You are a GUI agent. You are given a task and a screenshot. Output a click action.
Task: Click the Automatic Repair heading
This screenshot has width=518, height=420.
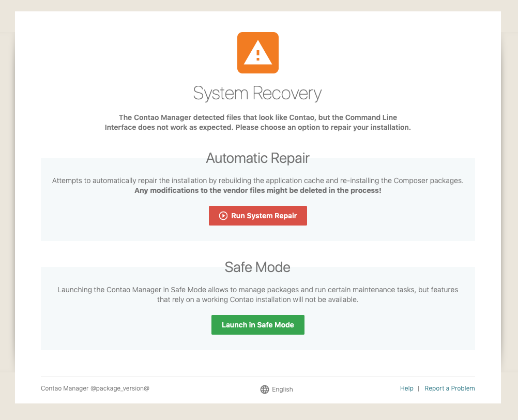click(x=257, y=158)
